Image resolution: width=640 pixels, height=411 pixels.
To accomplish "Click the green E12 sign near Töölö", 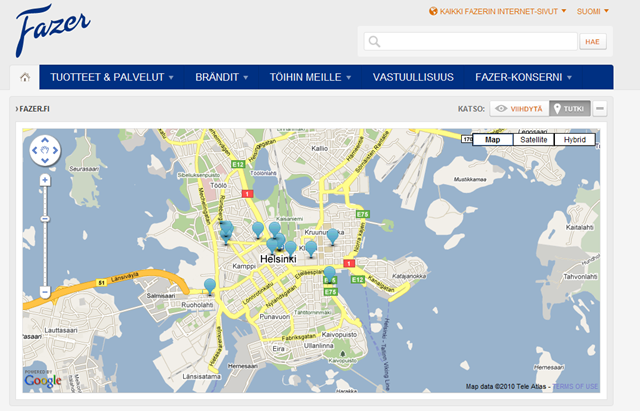I will tap(238, 164).
